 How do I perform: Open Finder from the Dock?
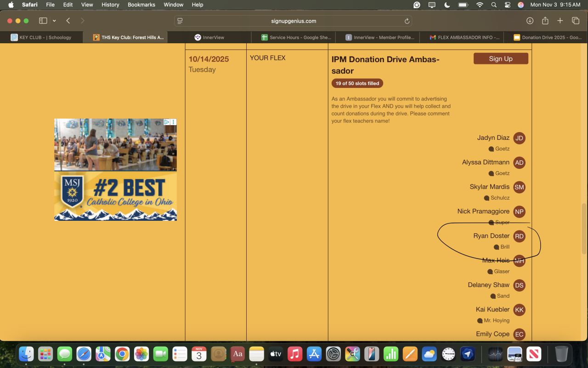pyautogui.click(x=26, y=354)
